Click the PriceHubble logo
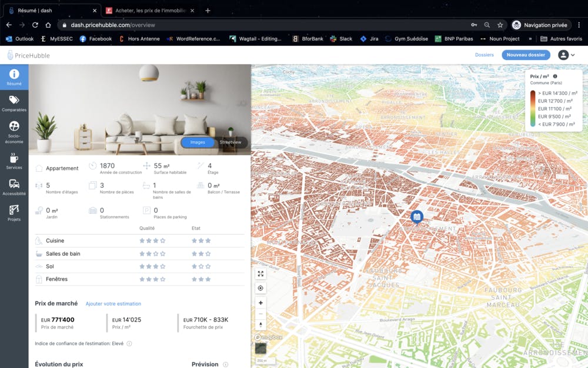This screenshot has height=368, width=588. [28, 55]
